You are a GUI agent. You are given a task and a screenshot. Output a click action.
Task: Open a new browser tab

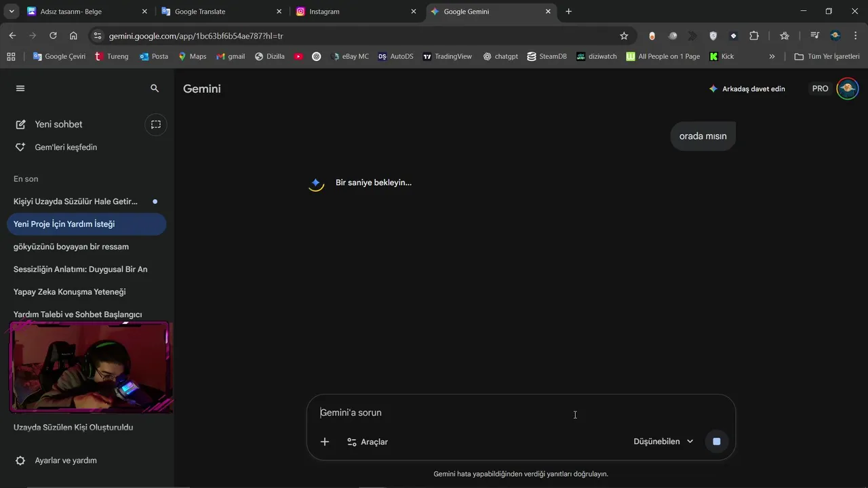coord(568,12)
